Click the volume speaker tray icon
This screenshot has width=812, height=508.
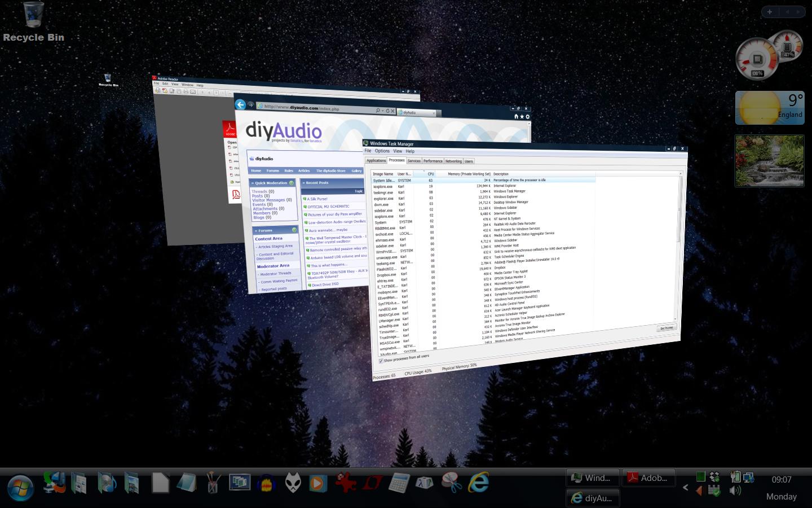[x=735, y=491]
